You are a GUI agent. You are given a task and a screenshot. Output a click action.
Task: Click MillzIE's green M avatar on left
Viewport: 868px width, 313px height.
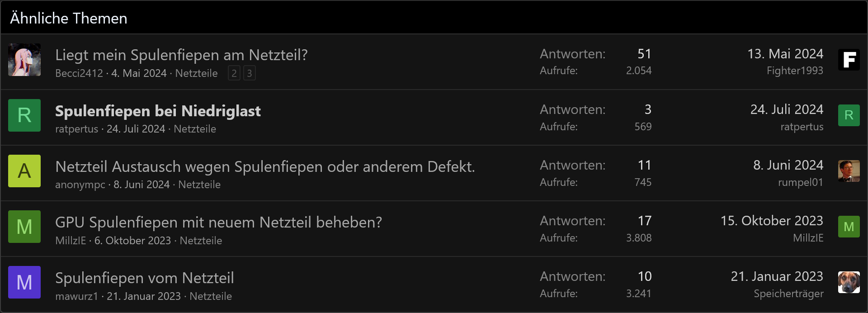pyautogui.click(x=24, y=227)
